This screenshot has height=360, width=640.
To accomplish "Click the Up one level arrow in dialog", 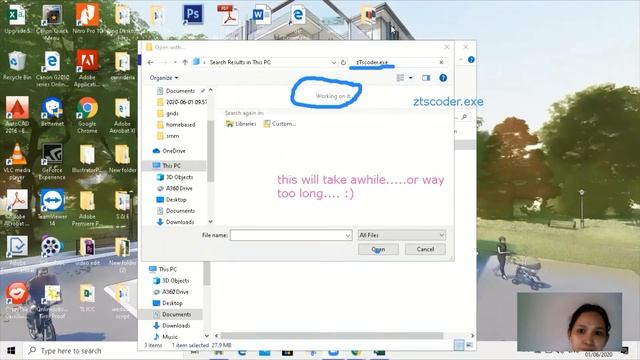I will click(185, 62).
